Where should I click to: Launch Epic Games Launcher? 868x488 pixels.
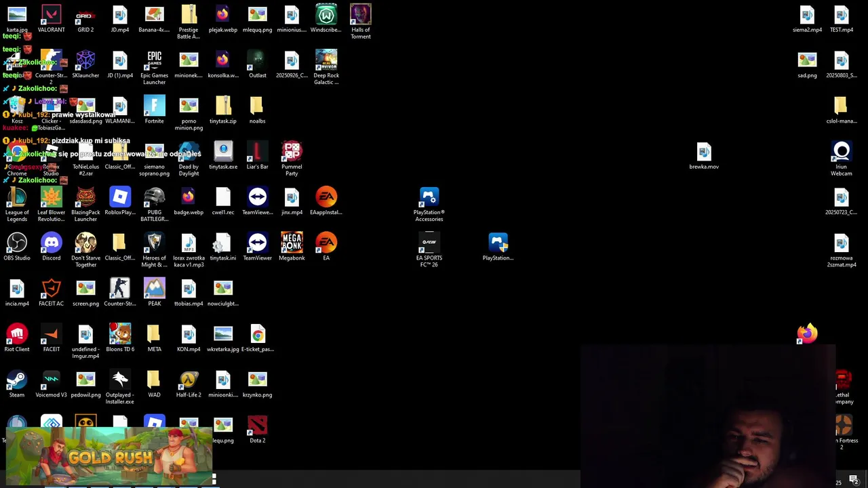point(154,67)
